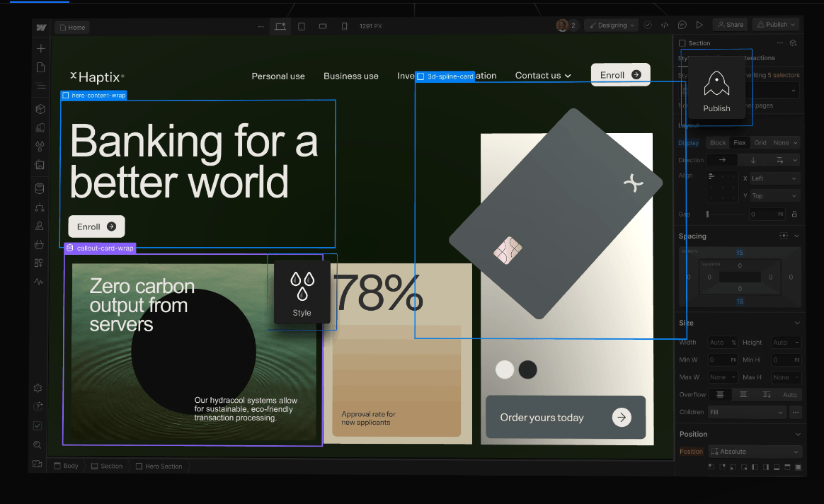Image resolution: width=824 pixels, height=504 pixels.
Task: Open the Assets image icon
Action: (40, 165)
